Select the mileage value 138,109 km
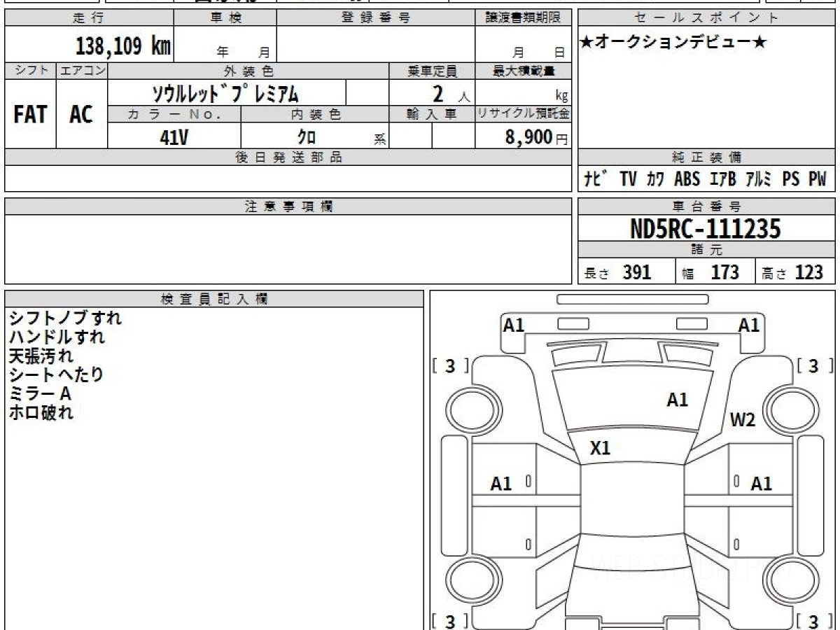Image resolution: width=840 pixels, height=630 pixels. tap(123, 47)
